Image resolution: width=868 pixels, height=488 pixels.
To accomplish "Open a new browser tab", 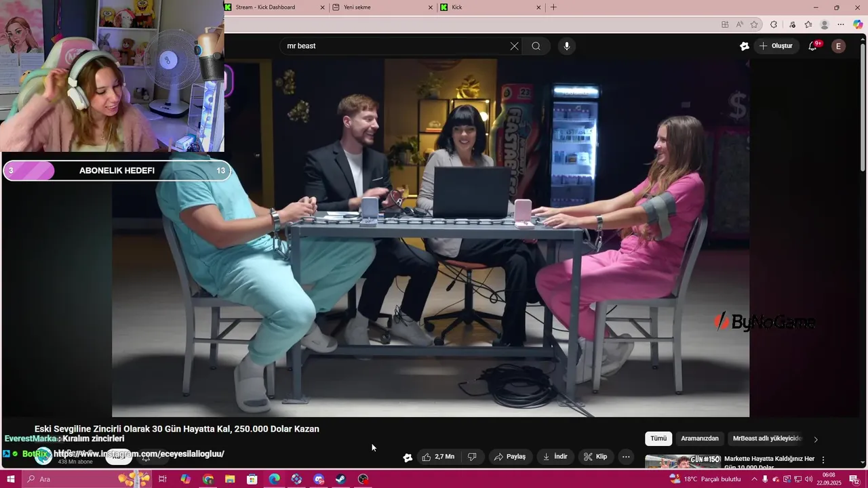I will tap(553, 7).
